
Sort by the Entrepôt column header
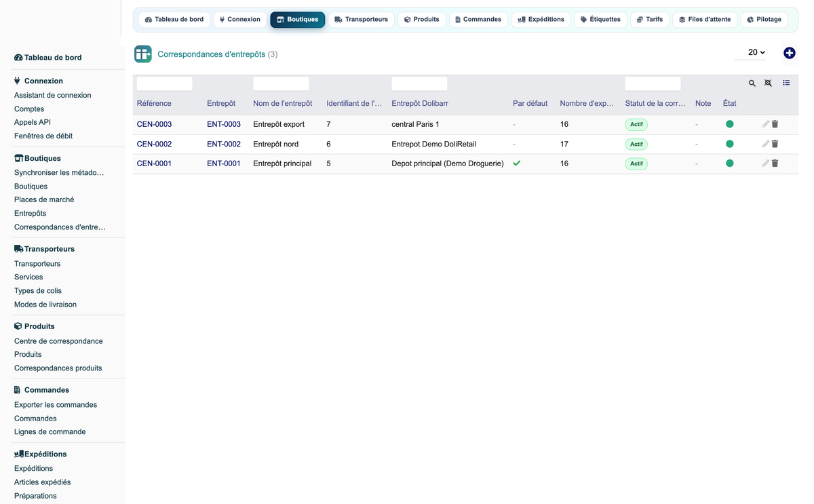(x=221, y=103)
